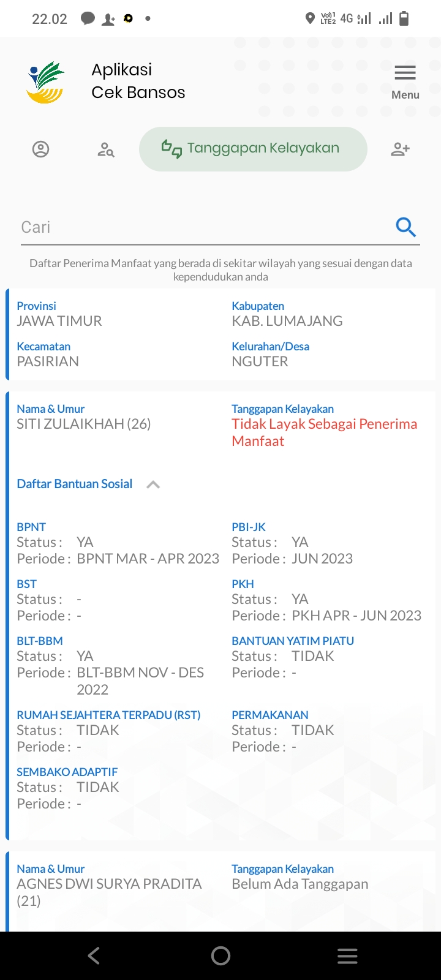Select the Tanggapan Kelayakan tab

[253, 149]
